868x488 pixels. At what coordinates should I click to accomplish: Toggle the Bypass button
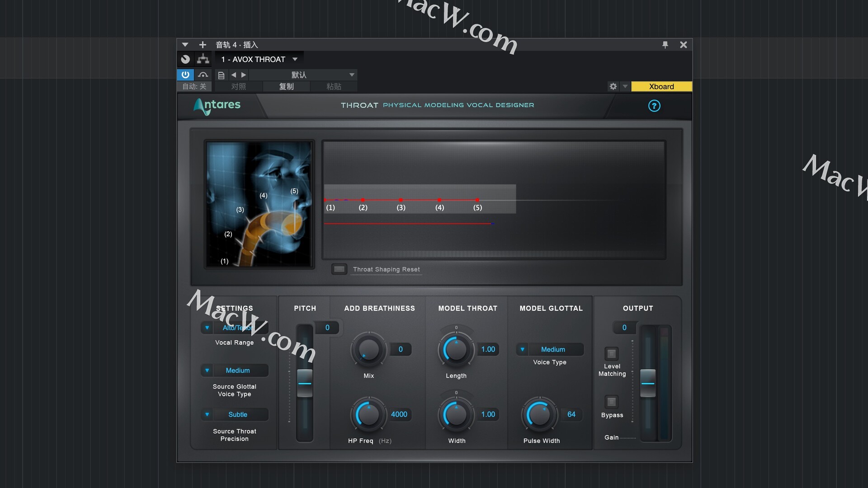(x=612, y=402)
